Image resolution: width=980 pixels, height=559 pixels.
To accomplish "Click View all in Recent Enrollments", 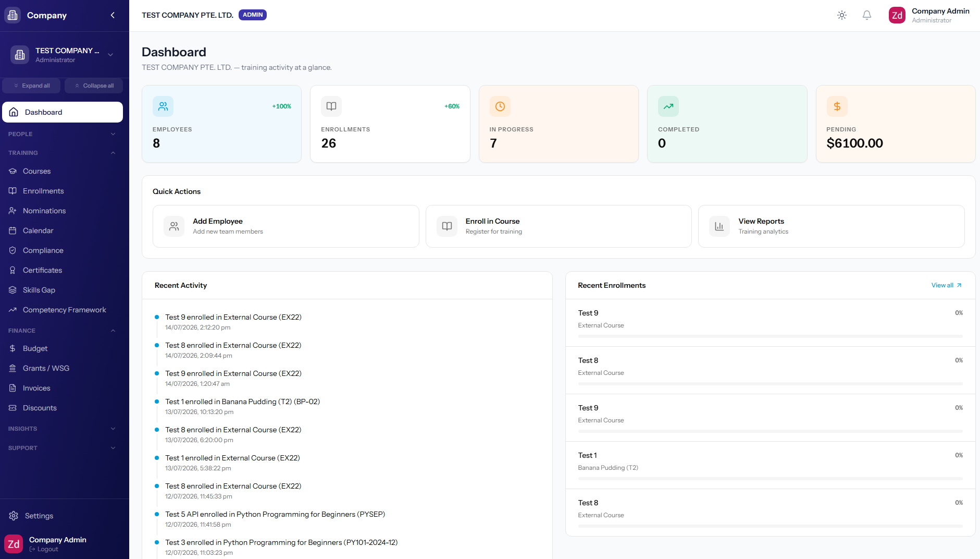I will click(x=947, y=285).
